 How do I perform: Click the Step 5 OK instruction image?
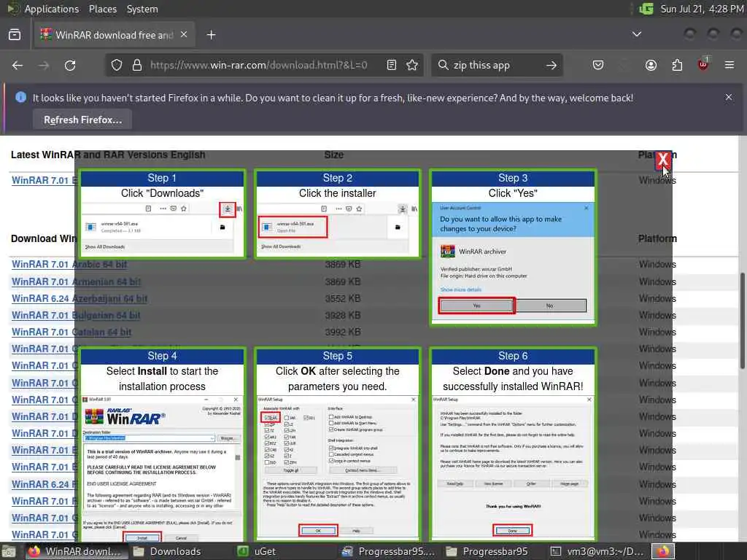(x=337, y=446)
